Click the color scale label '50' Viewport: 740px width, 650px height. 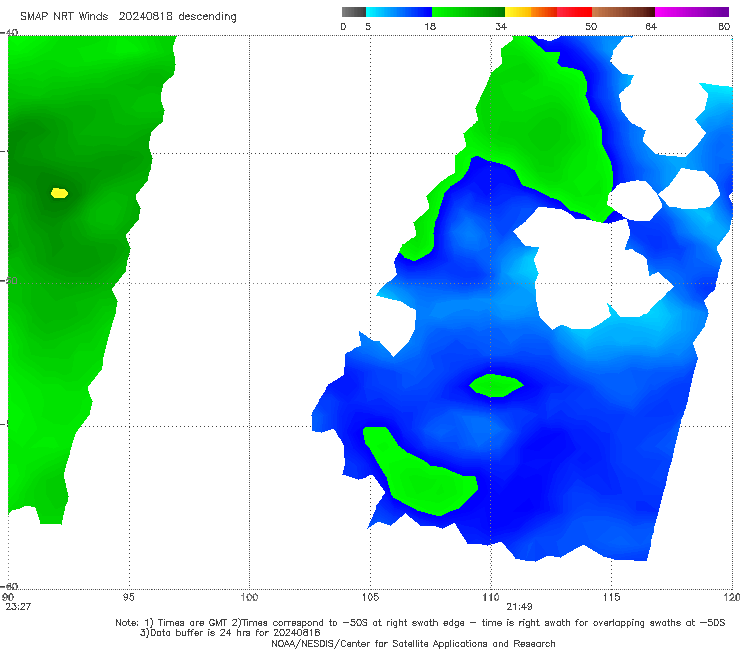coord(591,26)
